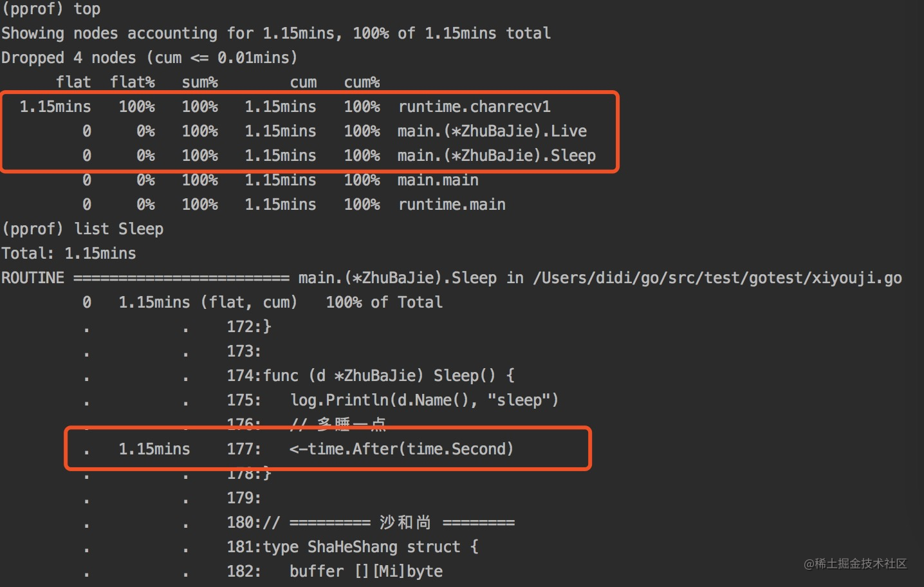Click the runtime.chanrecv1 function name

(474, 106)
